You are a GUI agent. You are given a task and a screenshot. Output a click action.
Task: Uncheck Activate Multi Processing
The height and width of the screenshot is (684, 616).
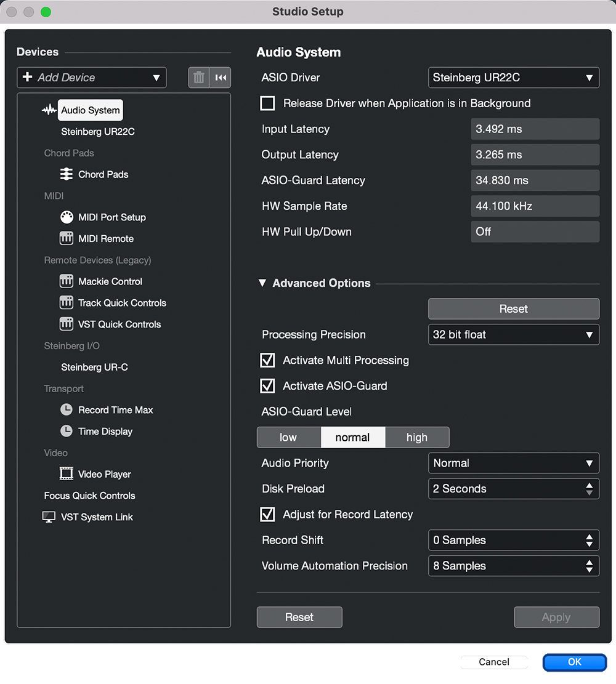[267, 360]
